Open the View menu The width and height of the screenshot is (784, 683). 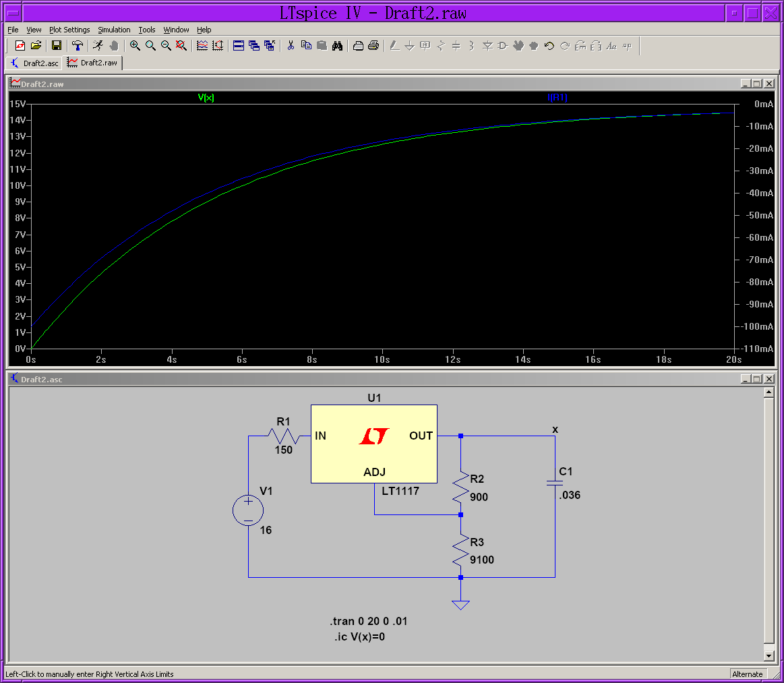click(34, 30)
